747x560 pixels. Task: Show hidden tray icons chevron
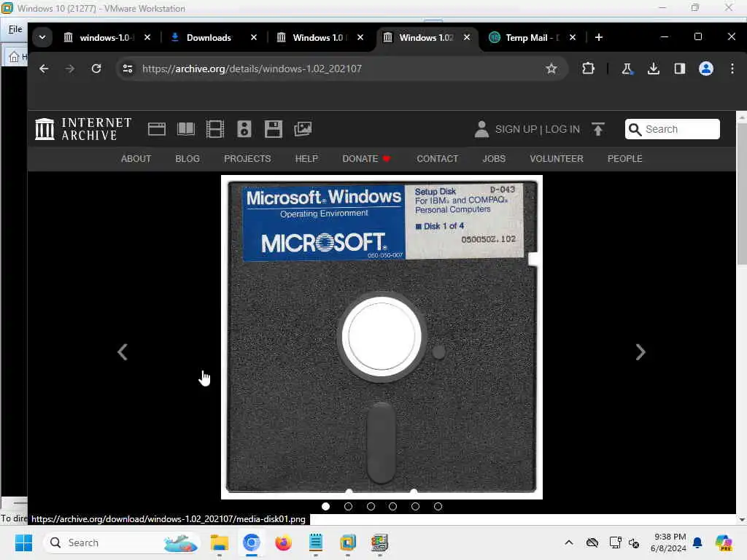pos(569,542)
